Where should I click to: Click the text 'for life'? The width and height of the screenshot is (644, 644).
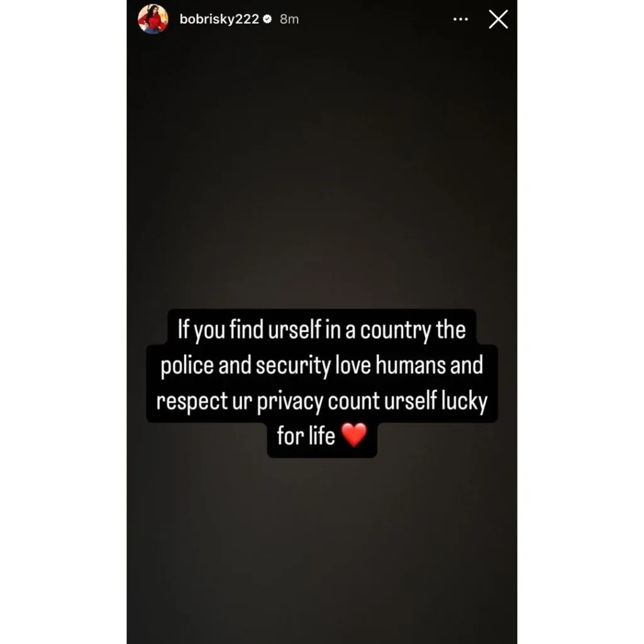click(x=306, y=435)
